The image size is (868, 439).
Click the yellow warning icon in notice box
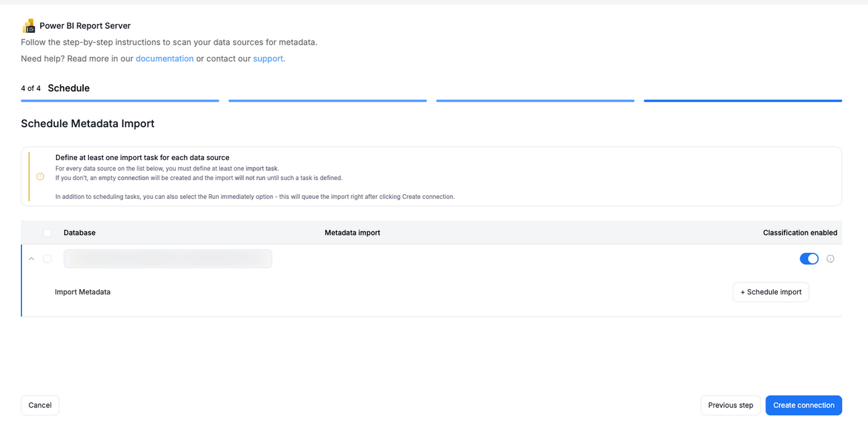pos(40,177)
